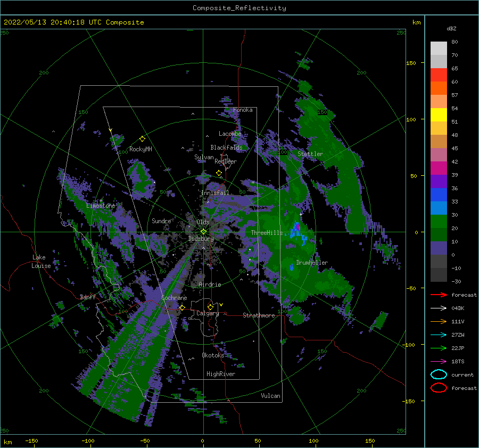This screenshot has width=479, height=448.
Task: Select the Innisfail label
Action: [215, 193]
